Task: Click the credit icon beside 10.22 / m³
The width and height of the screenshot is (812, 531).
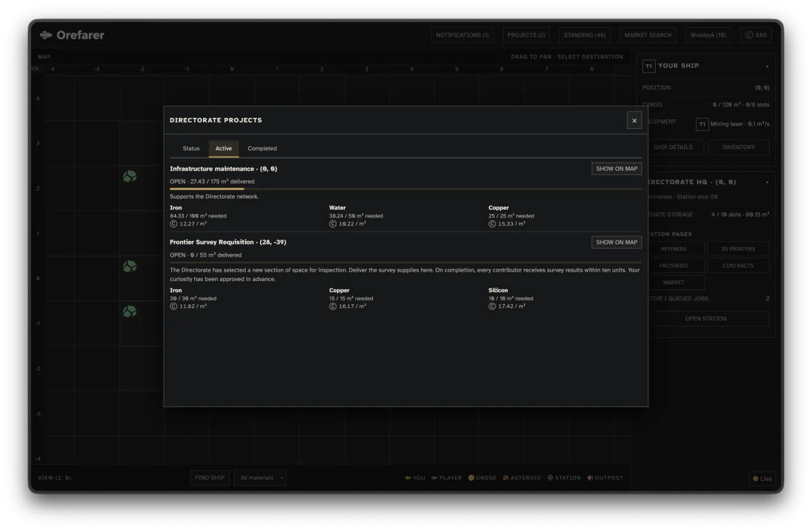Action: click(333, 224)
